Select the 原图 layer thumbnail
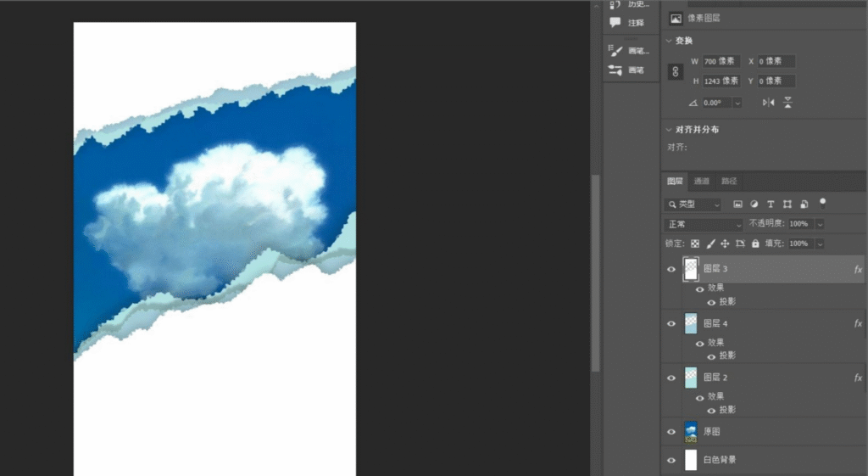 click(691, 432)
